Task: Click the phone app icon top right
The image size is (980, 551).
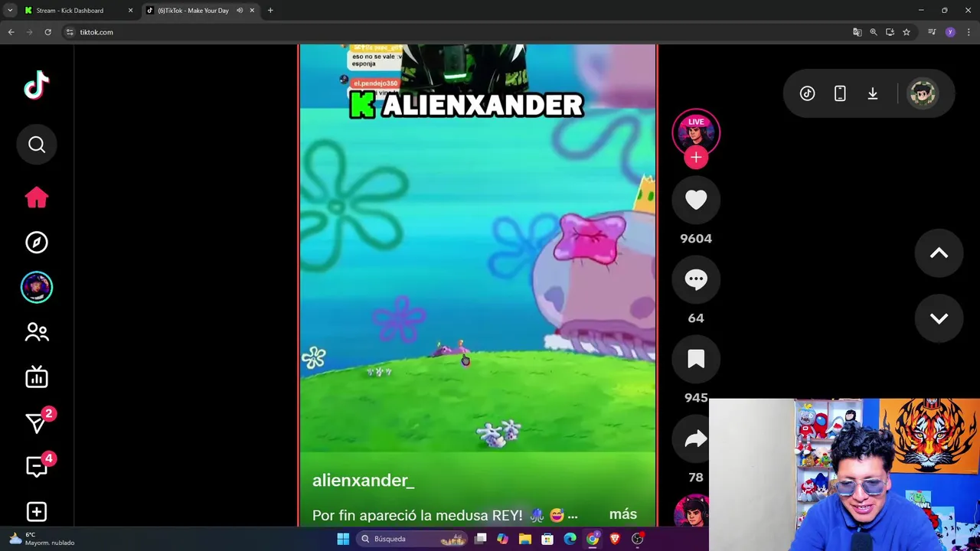Action: 840,93
